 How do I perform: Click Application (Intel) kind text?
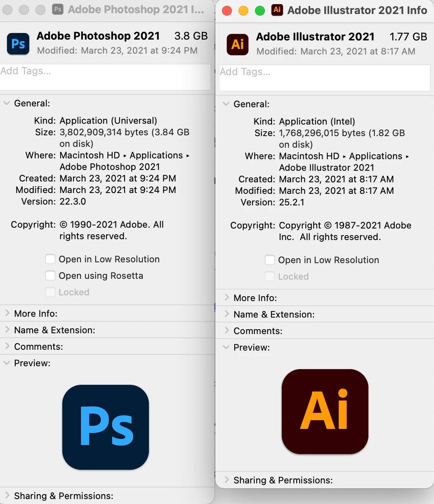(317, 122)
